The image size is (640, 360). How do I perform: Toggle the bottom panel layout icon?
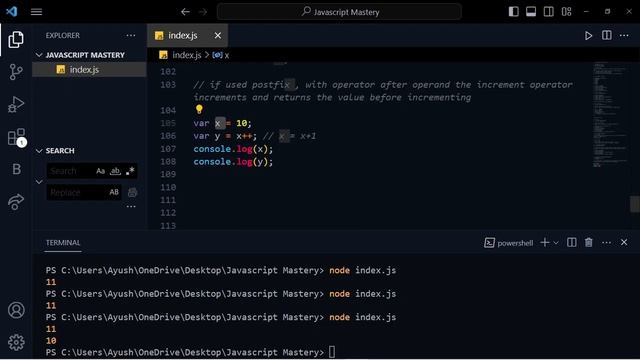[531, 12]
